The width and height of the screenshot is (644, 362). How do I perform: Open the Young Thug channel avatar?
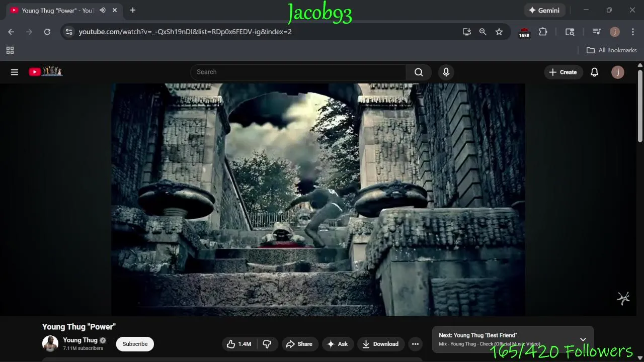pos(50,344)
